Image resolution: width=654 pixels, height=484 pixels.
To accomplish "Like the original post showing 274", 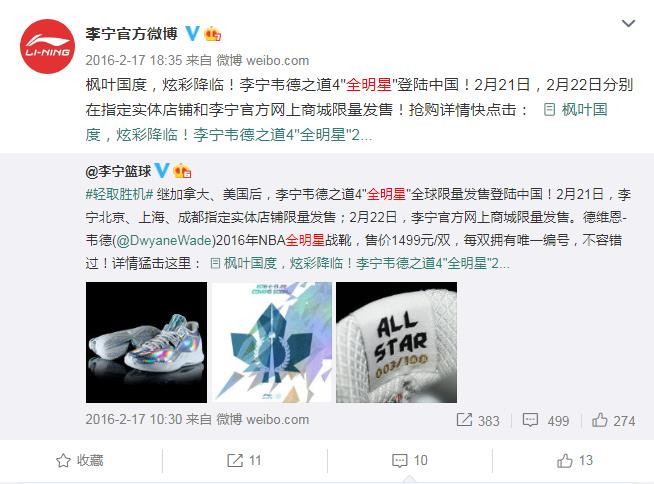I will pyautogui.click(x=613, y=420).
